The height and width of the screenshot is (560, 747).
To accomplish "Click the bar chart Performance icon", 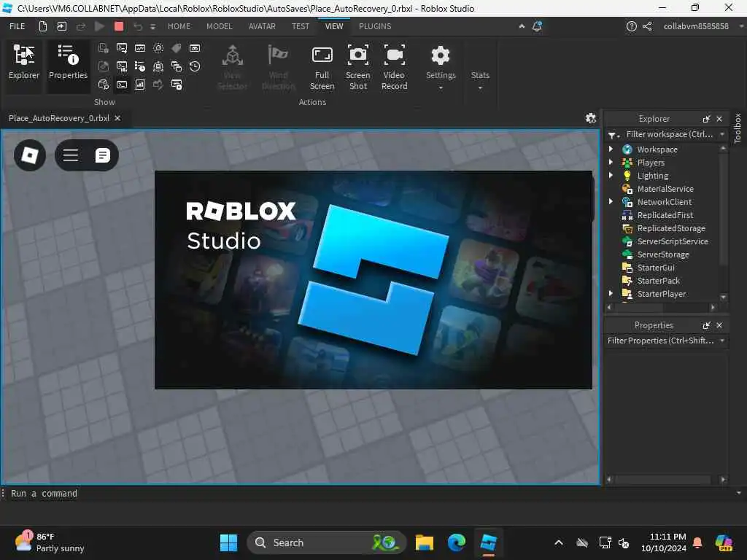I will (140, 85).
